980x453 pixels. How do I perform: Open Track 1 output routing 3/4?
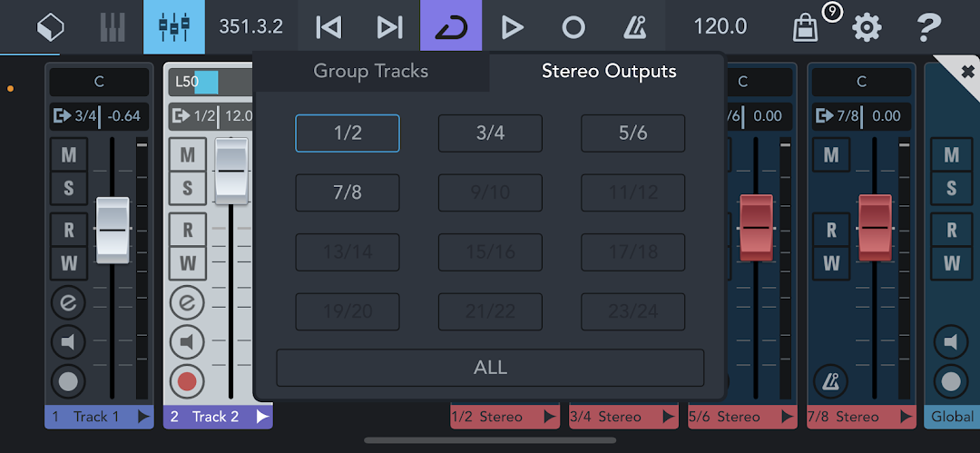coord(75,116)
